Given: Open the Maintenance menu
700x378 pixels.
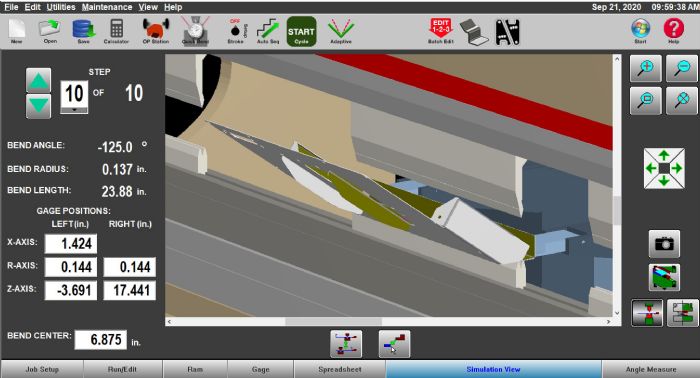Looking at the screenshot, I should pos(107,7).
